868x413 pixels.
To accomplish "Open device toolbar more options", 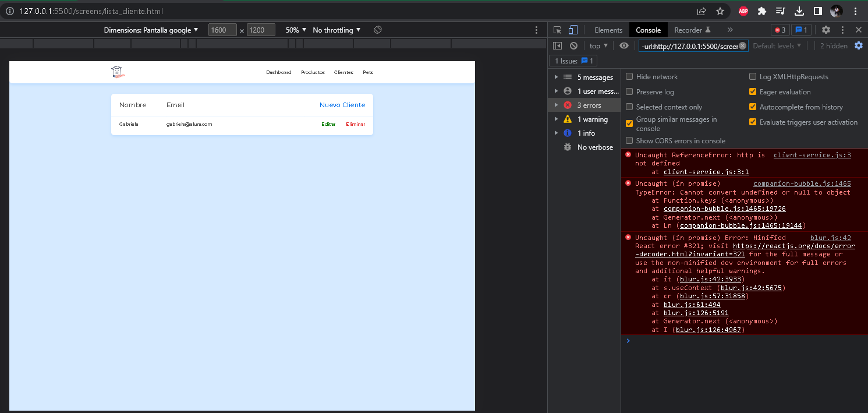I will pos(537,30).
